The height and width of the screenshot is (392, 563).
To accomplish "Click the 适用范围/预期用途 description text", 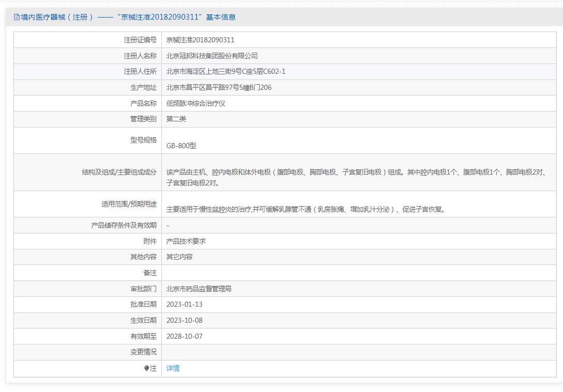I will [x=306, y=209].
